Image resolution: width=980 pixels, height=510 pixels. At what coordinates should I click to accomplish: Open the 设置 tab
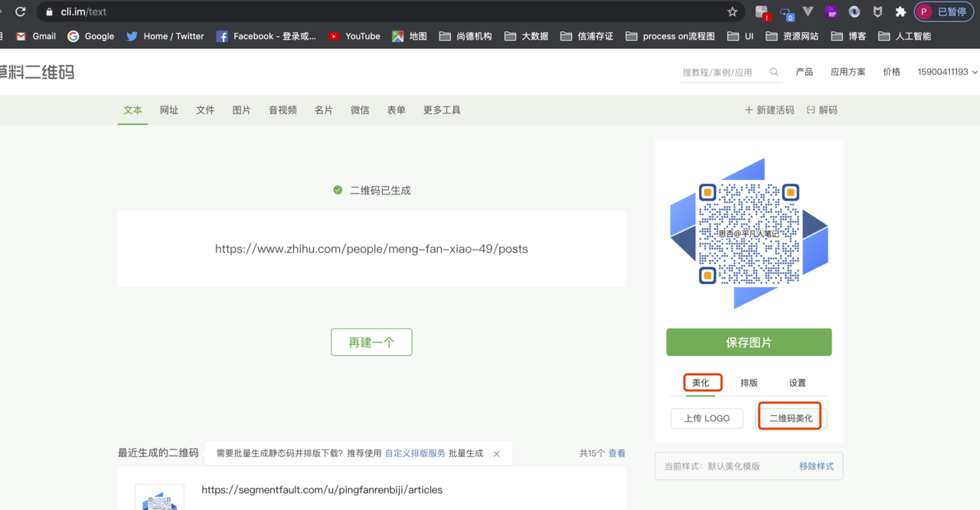797,383
